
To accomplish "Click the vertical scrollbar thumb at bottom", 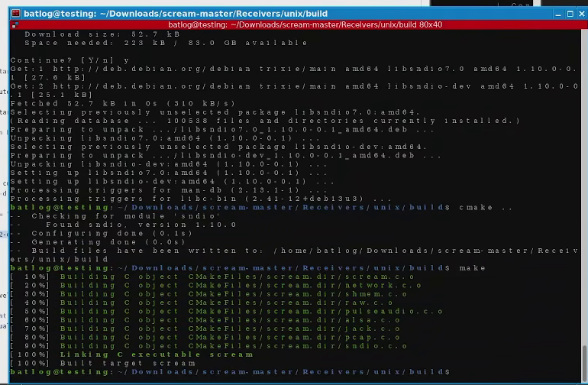I will tap(584, 363).
